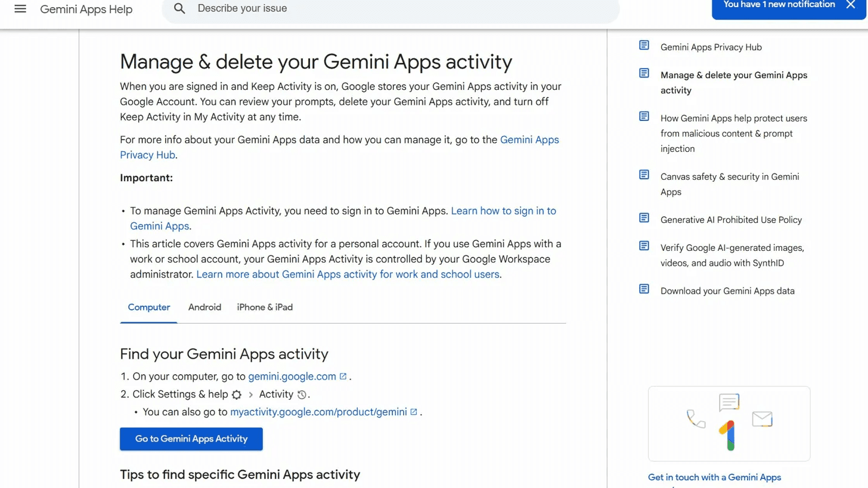Open the hamburger main menu
The image size is (868, 488).
20,9
